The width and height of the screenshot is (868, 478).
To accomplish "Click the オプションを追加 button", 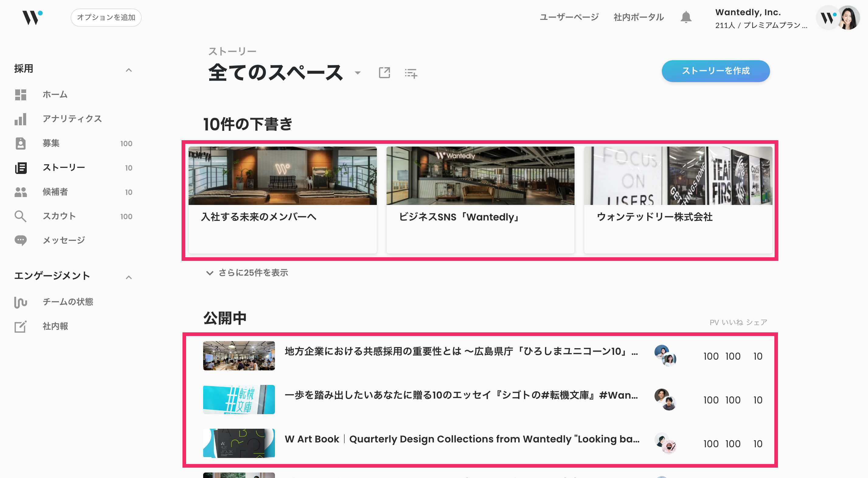I will (x=106, y=18).
